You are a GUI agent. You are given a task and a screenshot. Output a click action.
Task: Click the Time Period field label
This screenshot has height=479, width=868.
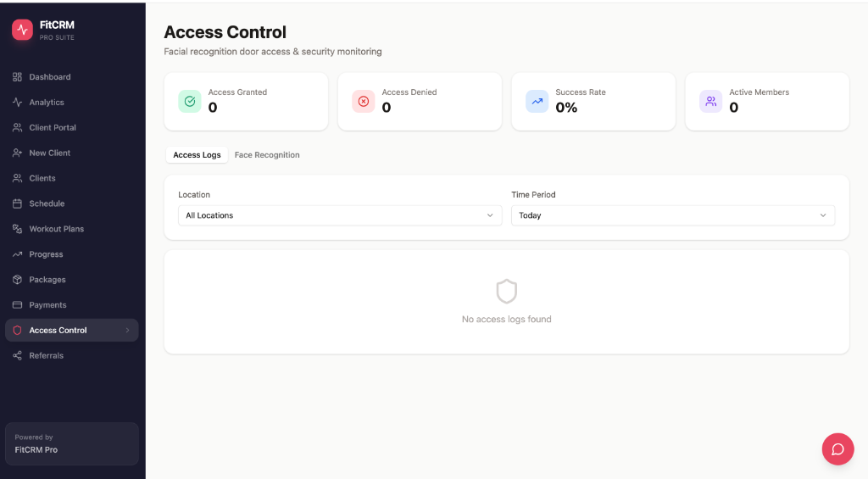pyautogui.click(x=533, y=195)
